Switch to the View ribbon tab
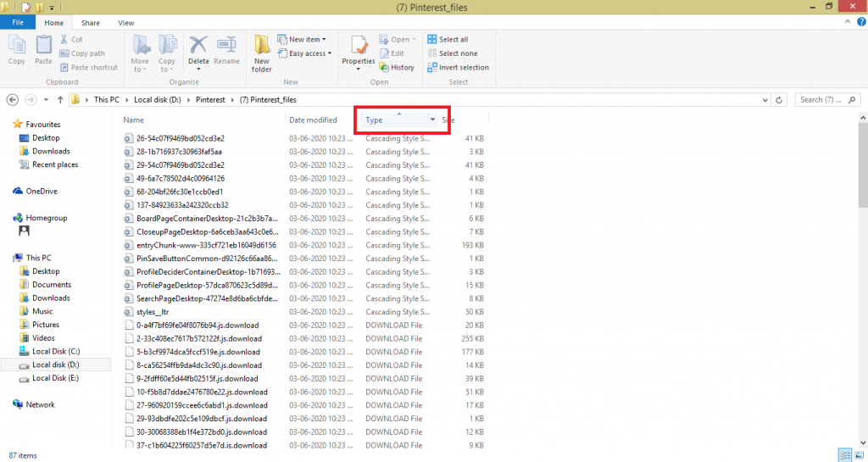This screenshot has width=868, height=462. coord(125,23)
